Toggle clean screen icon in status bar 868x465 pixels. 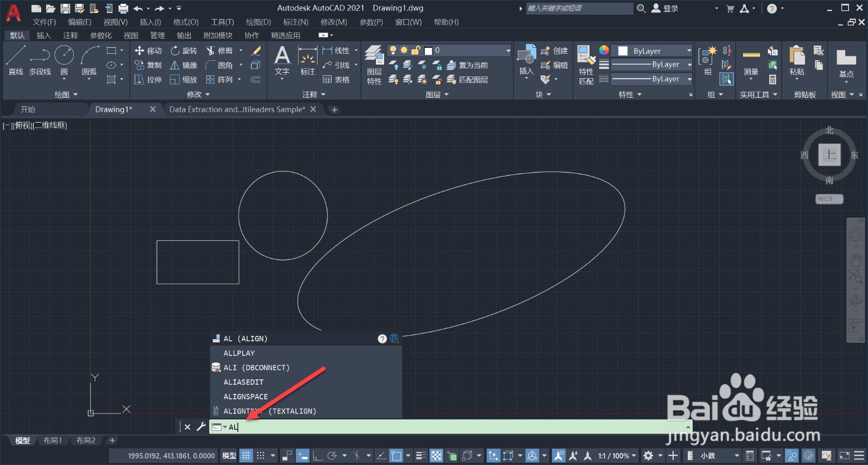pos(845,456)
